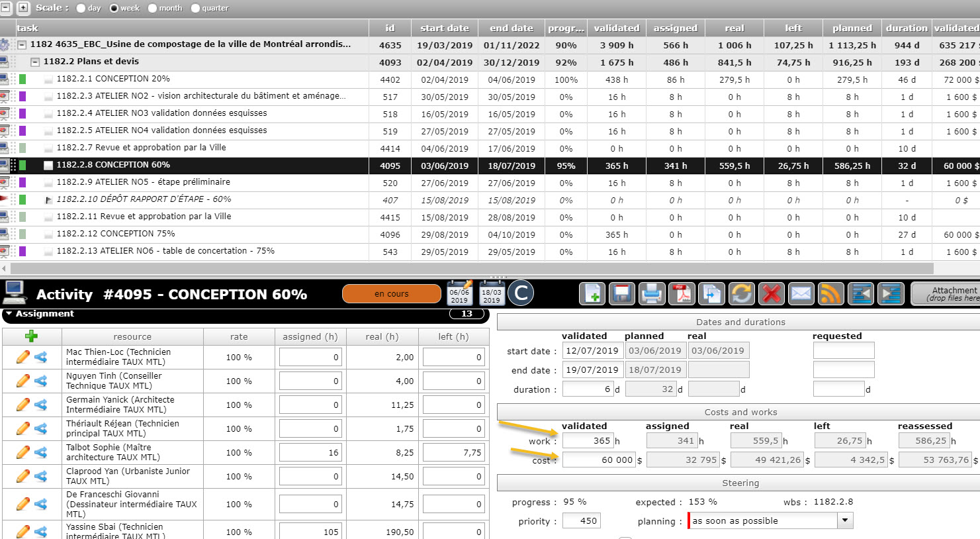Viewport: 980px width, 539px height.
Task: Collapse the Assignment section
Action: pyautogui.click(x=9, y=313)
